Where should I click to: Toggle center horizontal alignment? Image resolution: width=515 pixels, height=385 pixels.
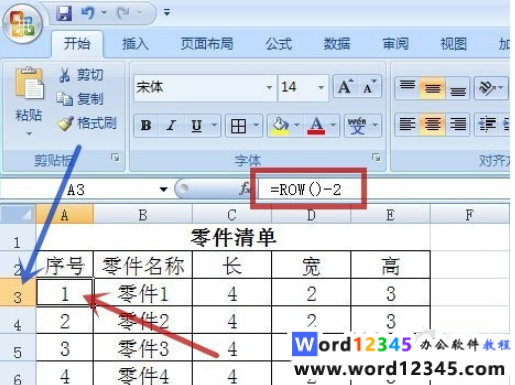coord(432,124)
